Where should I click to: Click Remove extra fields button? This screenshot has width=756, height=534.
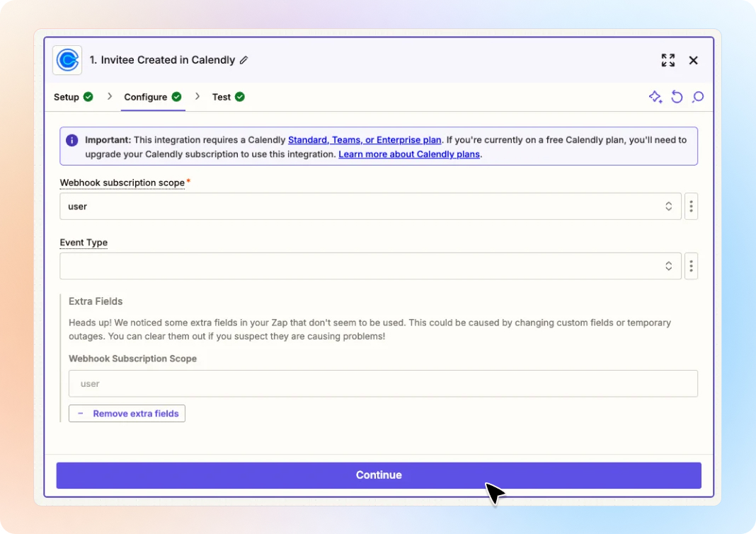[x=127, y=414]
